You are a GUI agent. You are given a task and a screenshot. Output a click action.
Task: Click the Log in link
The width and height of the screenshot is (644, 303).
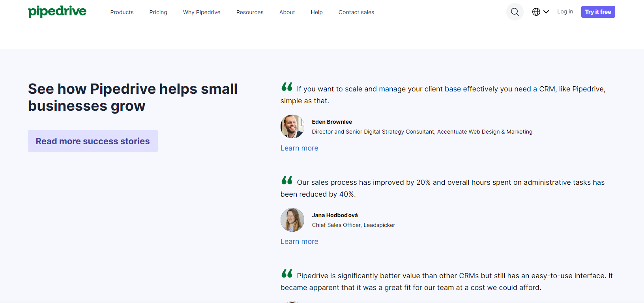point(565,12)
